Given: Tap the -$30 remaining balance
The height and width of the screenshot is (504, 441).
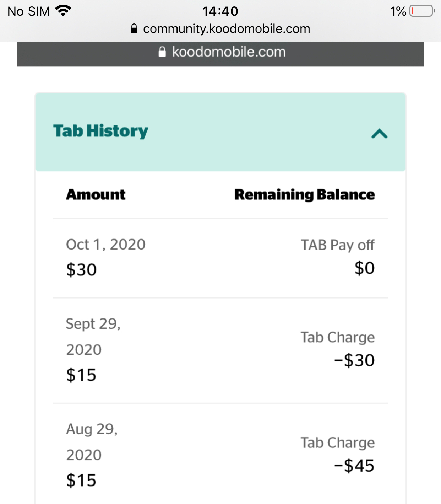Looking at the screenshot, I should (x=354, y=360).
